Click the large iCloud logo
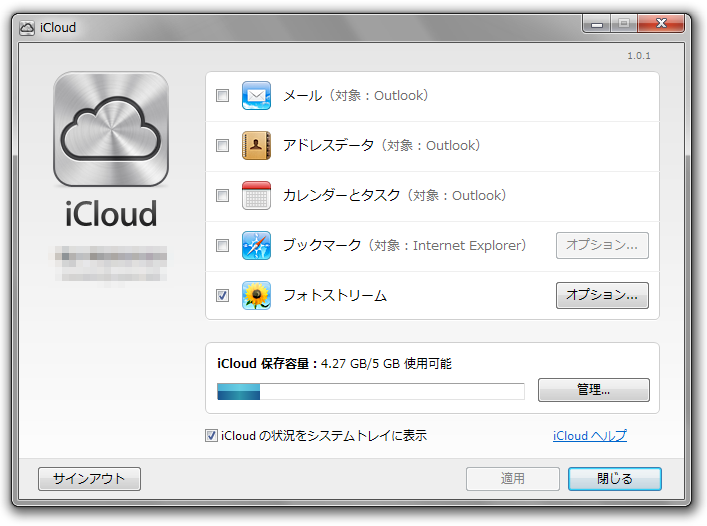Viewport: 707px width, 526px height. [x=111, y=129]
